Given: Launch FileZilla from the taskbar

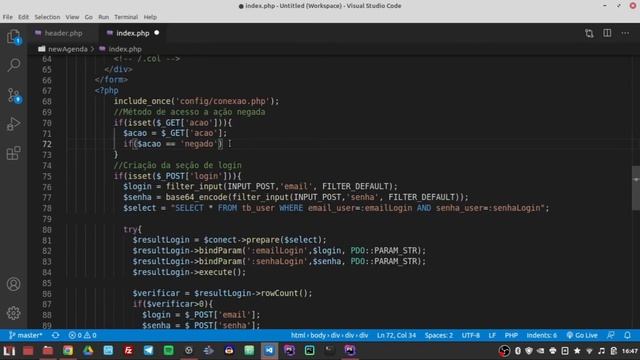Looking at the screenshot, I should pyautogui.click(x=128, y=351).
